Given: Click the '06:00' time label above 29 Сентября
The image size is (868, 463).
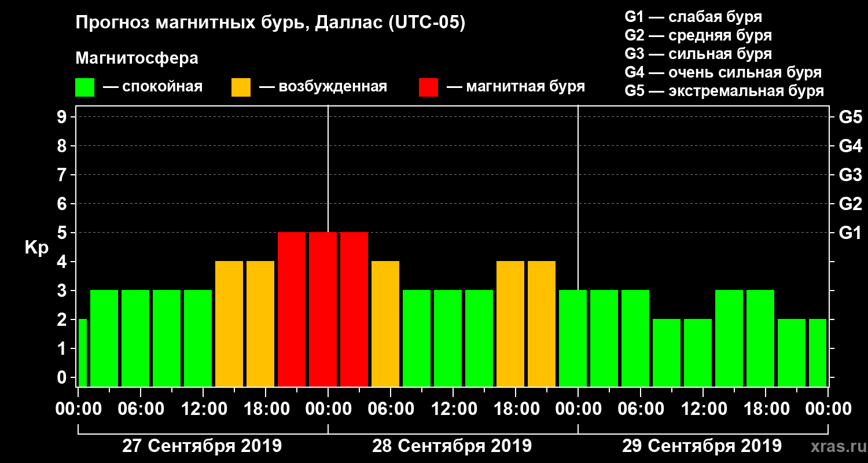Looking at the screenshot, I should (641, 409).
